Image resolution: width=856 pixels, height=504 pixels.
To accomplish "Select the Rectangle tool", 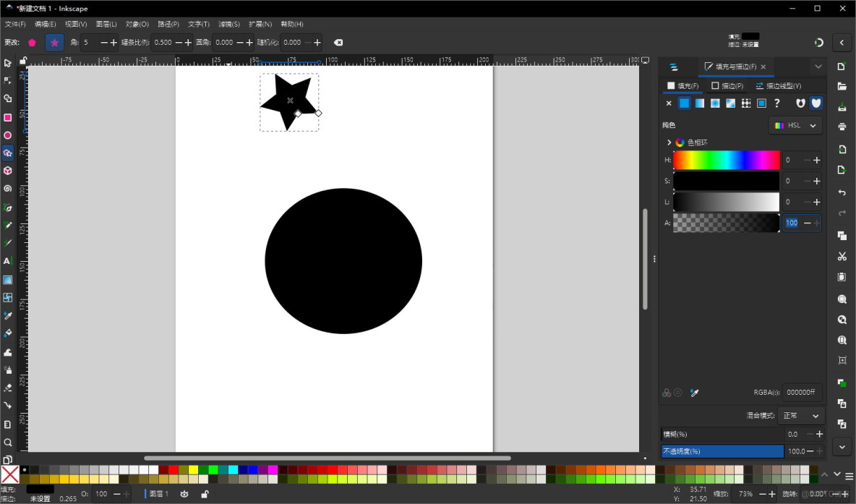I will coord(9,116).
